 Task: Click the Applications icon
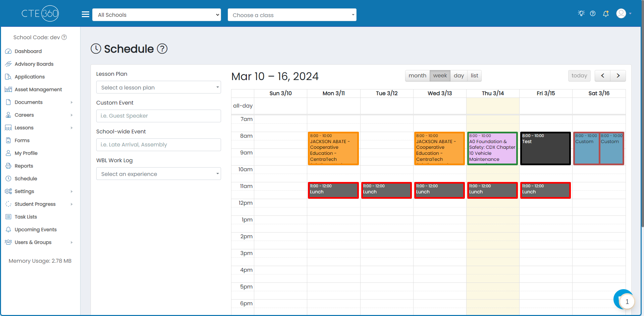[8, 77]
